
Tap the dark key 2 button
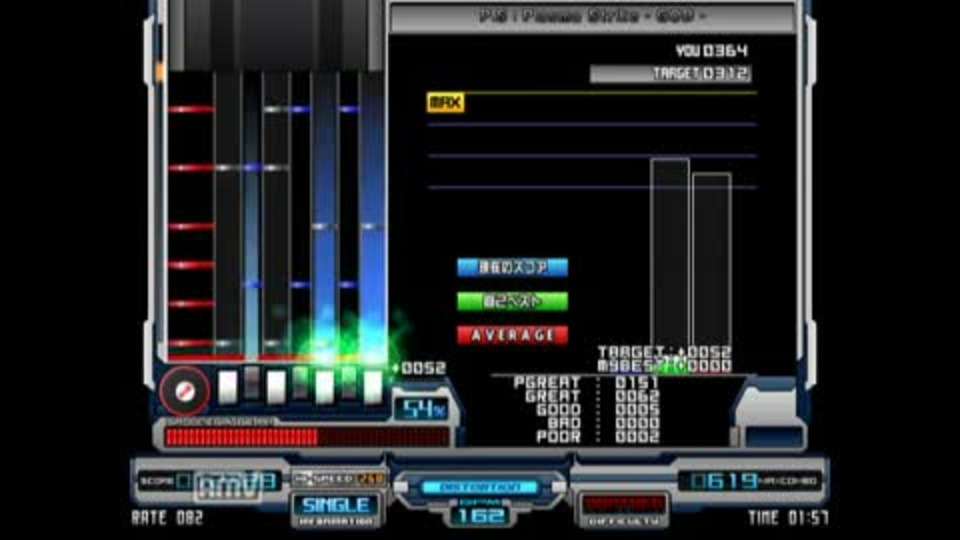point(252,382)
